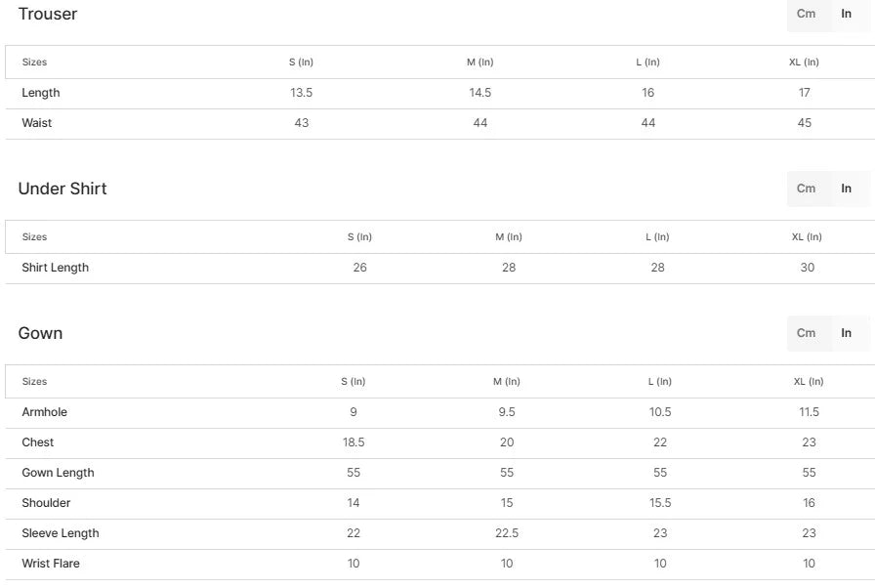Click the Armhole row label in Gown table
Viewport: 875px width, 588px height.
point(44,412)
